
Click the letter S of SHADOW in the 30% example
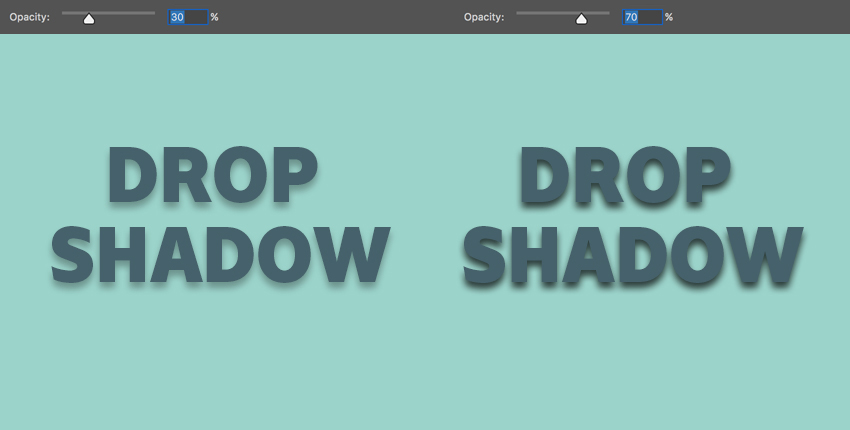click(71, 255)
